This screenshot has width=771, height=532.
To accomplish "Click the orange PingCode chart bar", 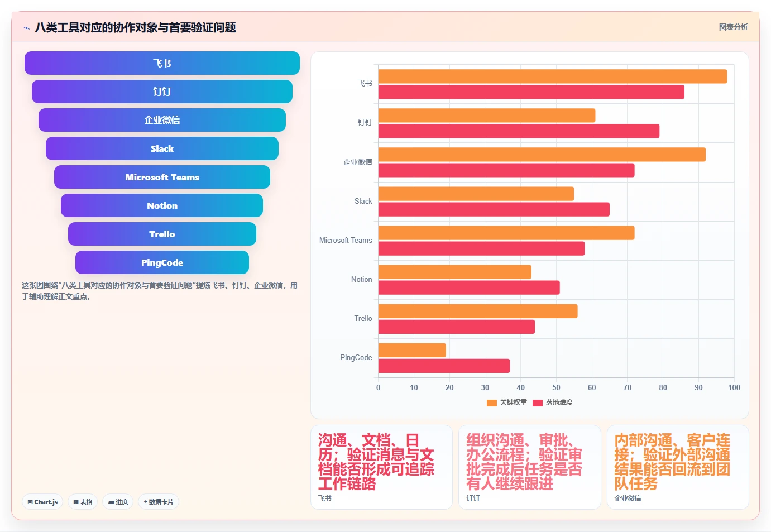I will pyautogui.click(x=412, y=350).
